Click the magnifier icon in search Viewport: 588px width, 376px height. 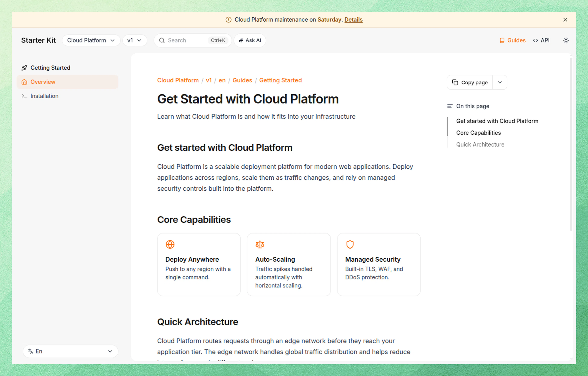coord(162,40)
